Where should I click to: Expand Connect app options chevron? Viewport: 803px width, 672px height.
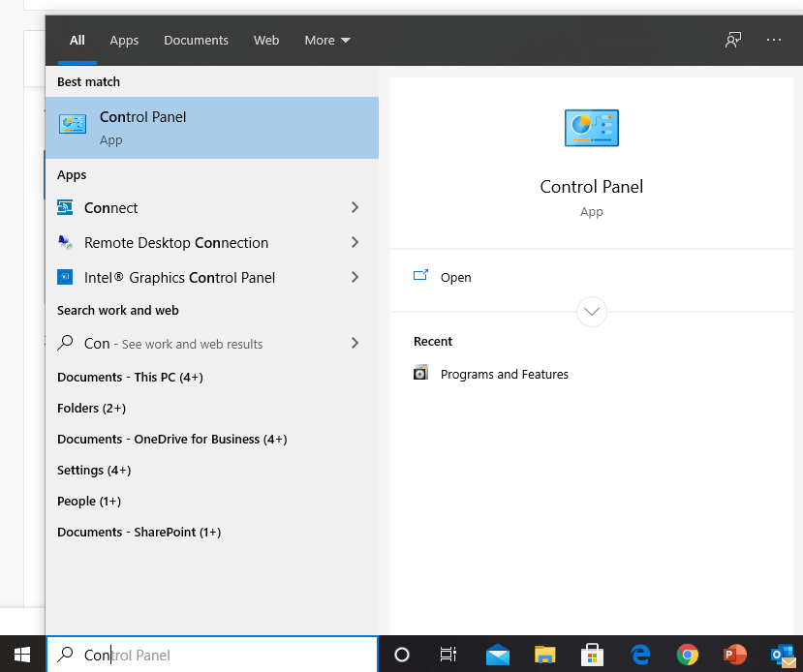355,207
